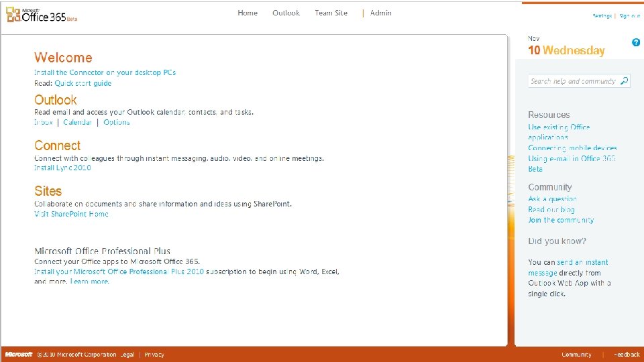This screenshot has width=644, height=362.
Task: Open the Community link in the footer
Action: point(577,355)
